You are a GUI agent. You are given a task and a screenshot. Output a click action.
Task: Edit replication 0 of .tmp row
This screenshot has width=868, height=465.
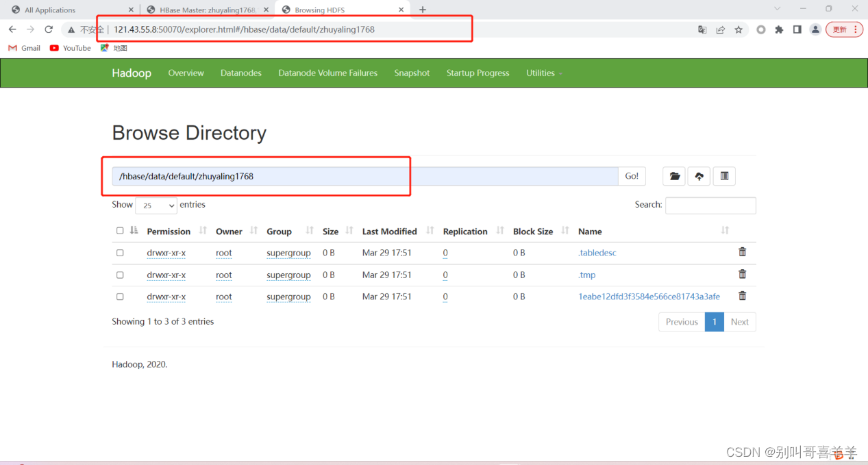(x=445, y=275)
